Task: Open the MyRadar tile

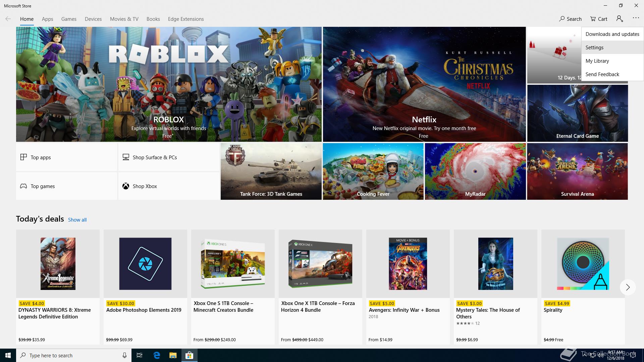Action: point(475,172)
